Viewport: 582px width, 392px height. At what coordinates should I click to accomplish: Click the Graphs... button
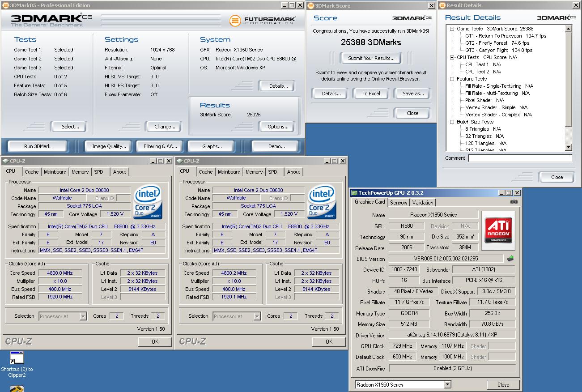pos(212,146)
